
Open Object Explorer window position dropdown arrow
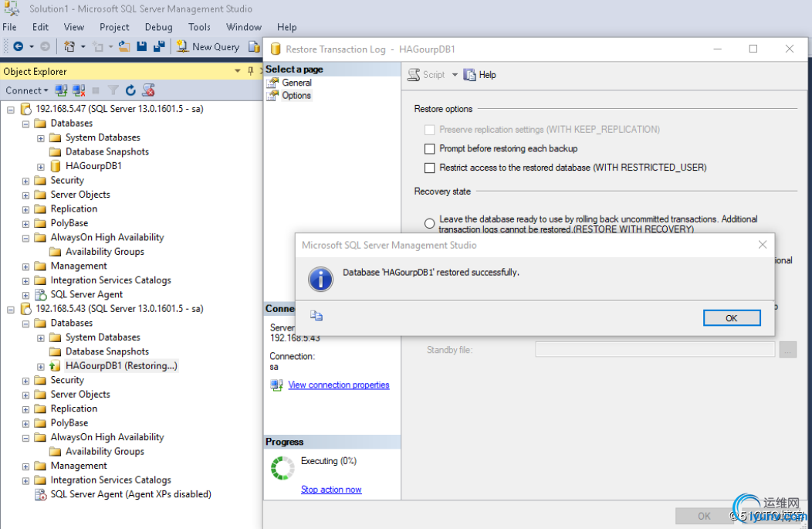(x=237, y=71)
